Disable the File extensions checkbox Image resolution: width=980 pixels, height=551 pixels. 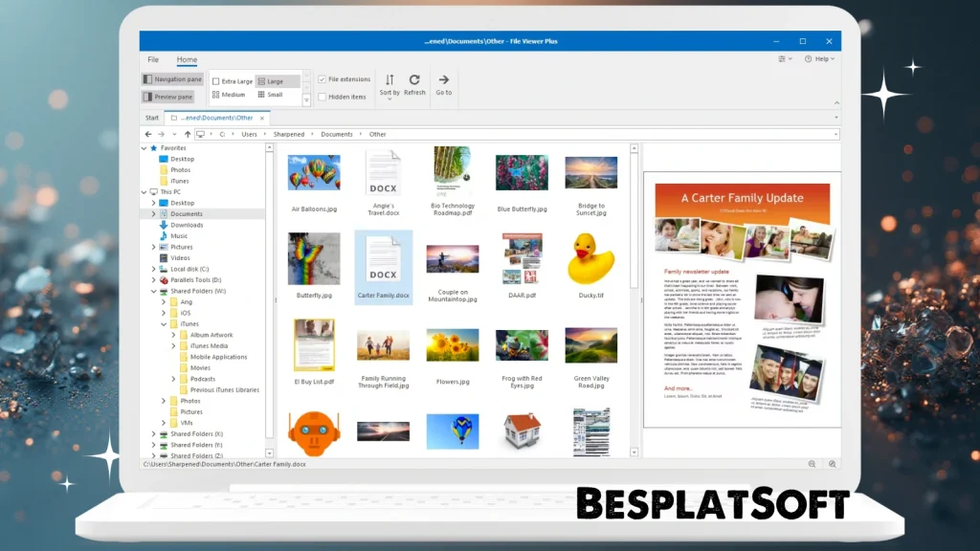click(x=323, y=78)
